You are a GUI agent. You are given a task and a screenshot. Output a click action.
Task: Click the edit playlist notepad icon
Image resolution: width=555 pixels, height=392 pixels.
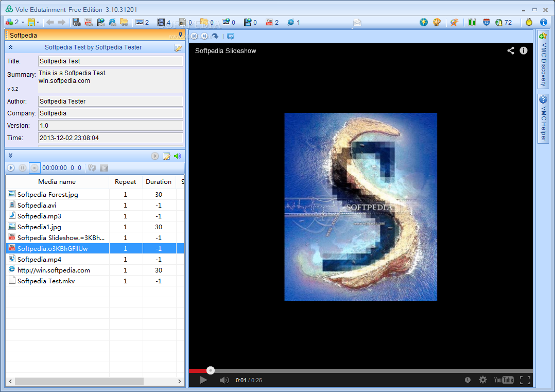coord(166,156)
